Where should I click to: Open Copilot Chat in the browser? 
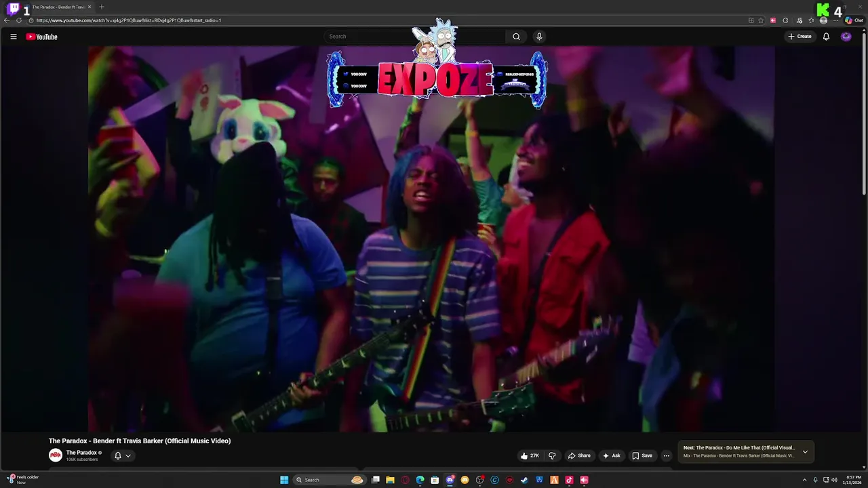854,20
